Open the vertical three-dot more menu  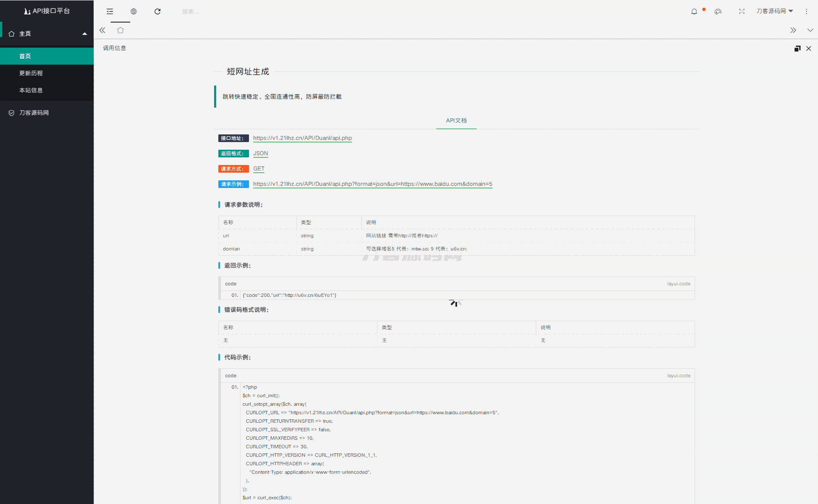807,11
